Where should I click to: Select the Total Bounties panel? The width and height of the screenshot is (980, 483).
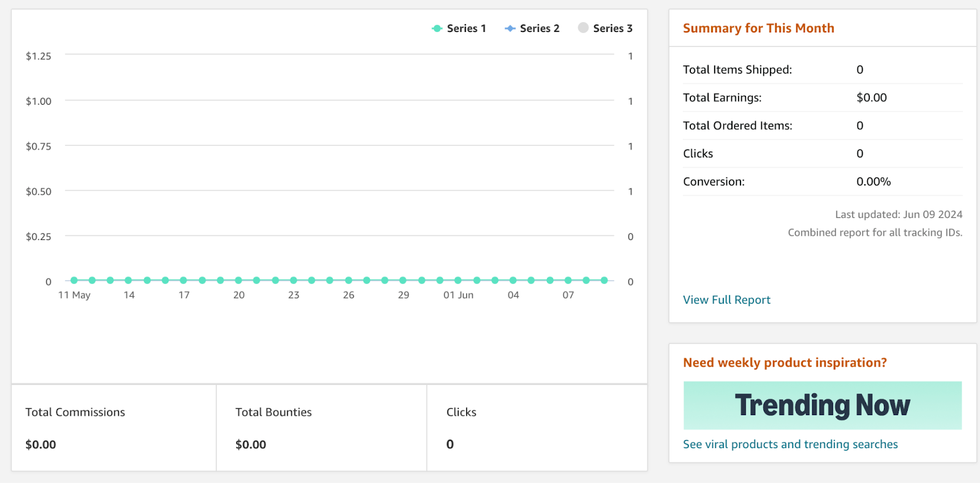click(x=321, y=428)
